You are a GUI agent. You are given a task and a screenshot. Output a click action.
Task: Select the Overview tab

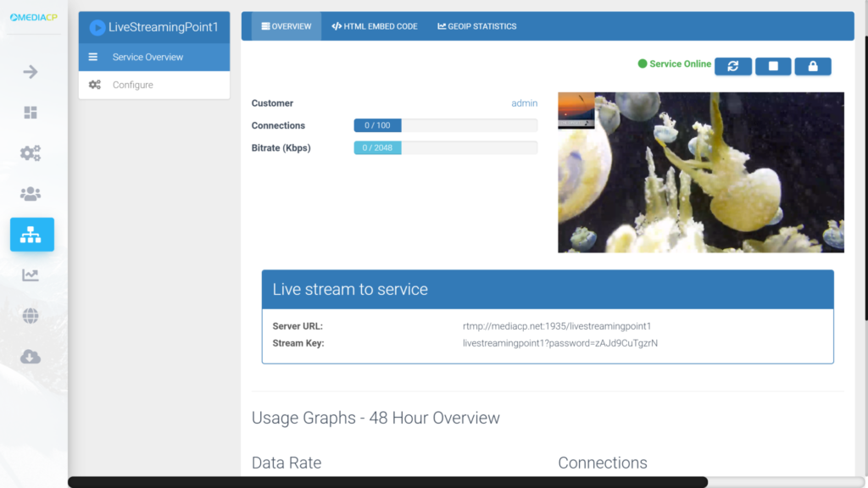(287, 26)
